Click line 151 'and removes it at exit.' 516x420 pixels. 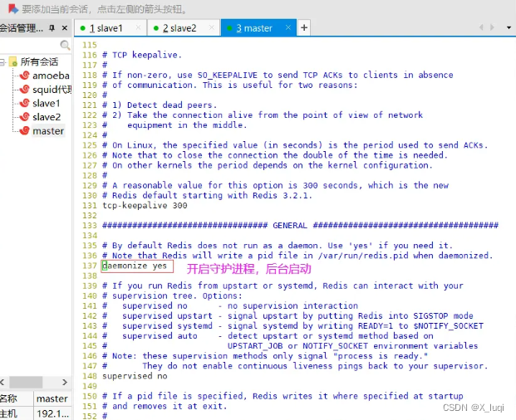coord(165,406)
